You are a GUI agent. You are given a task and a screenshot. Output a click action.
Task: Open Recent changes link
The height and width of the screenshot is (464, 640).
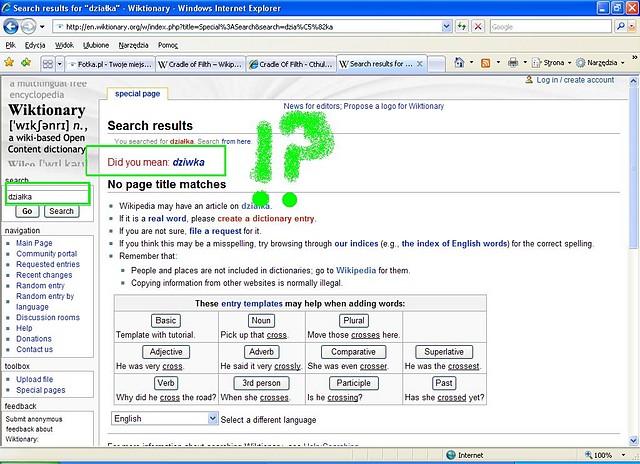[x=44, y=275]
